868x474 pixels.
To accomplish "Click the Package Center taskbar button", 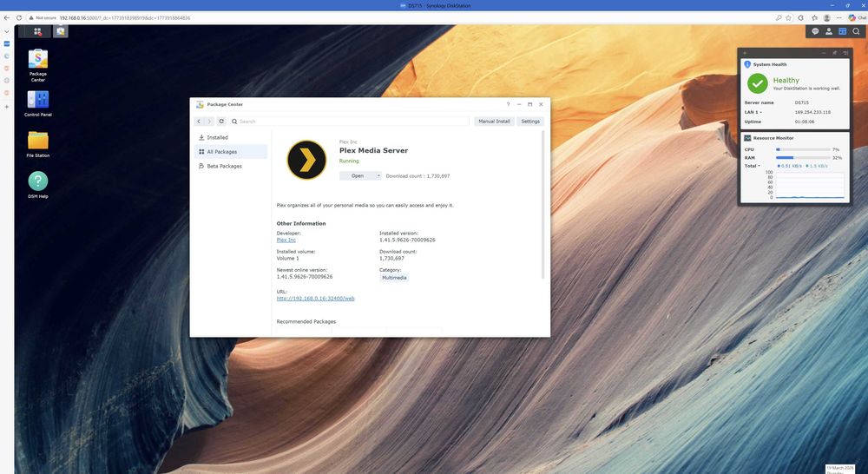I will coord(61,31).
